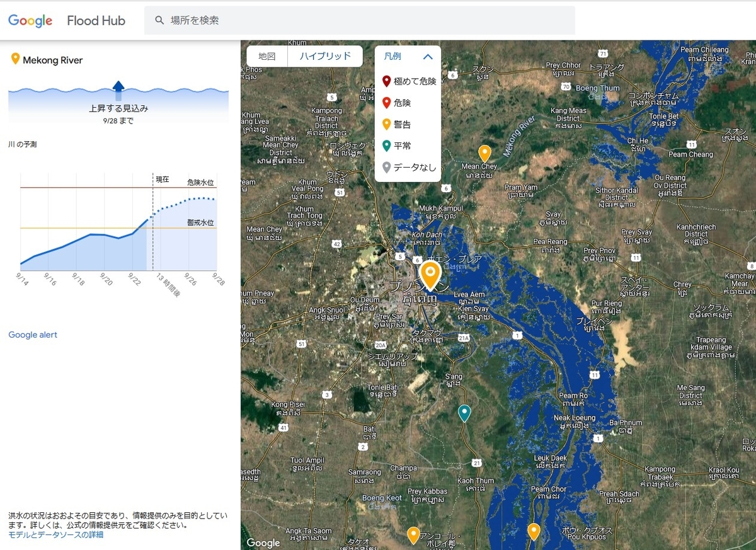Viewport: 756px width, 550px height.
Task: Click the gray データなし legend pin
Action: click(387, 167)
